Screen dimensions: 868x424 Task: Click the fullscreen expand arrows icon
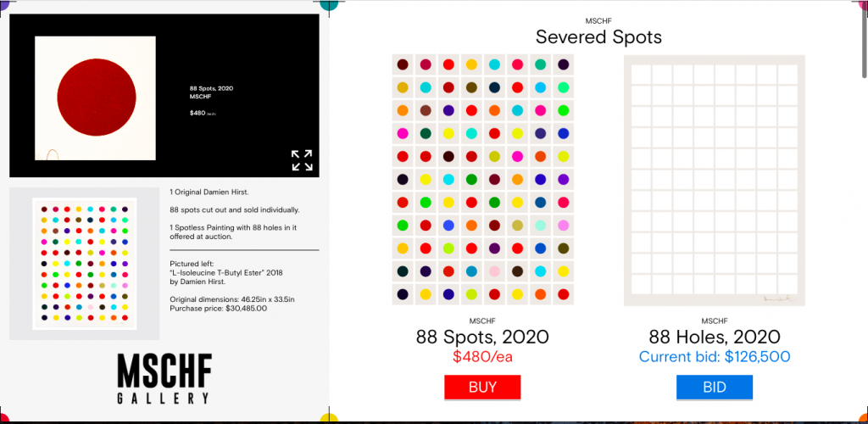point(302,160)
